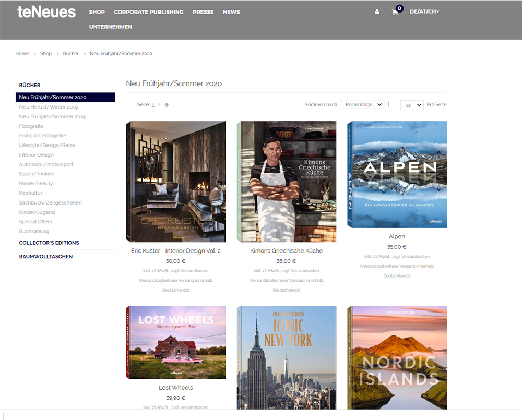
Task: Click the Home breadcrumb link
Action: pyautogui.click(x=22, y=54)
